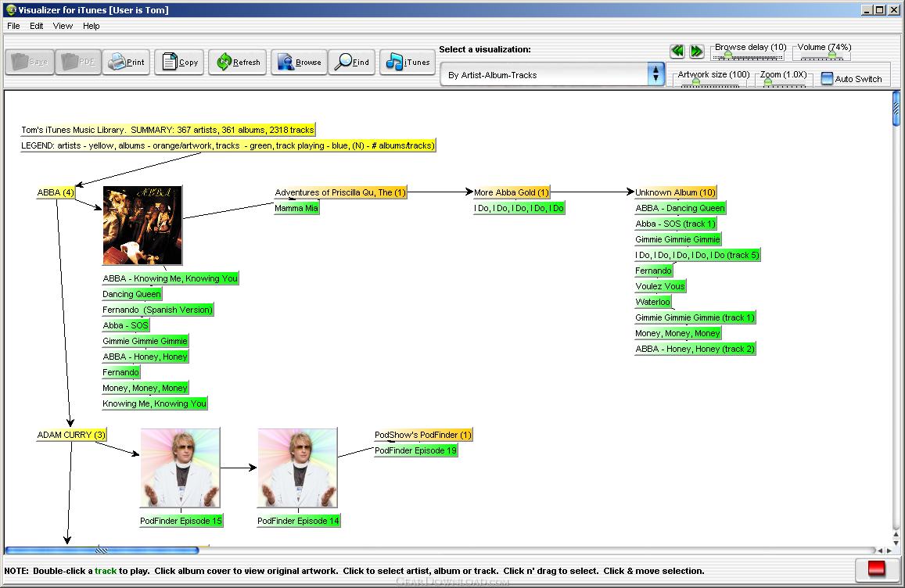The height and width of the screenshot is (588, 905).
Task: Select ABBA - Knowing Me, Knowing You track
Action: [171, 278]
